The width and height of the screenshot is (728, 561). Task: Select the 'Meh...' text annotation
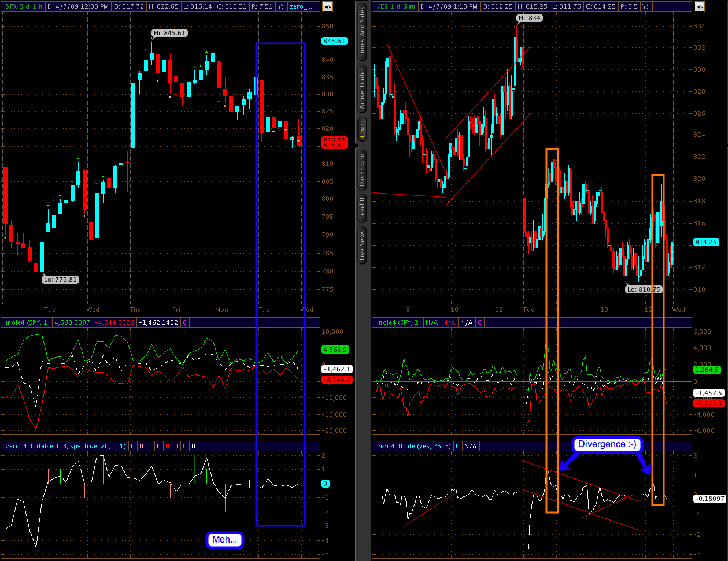coord(225,540)
